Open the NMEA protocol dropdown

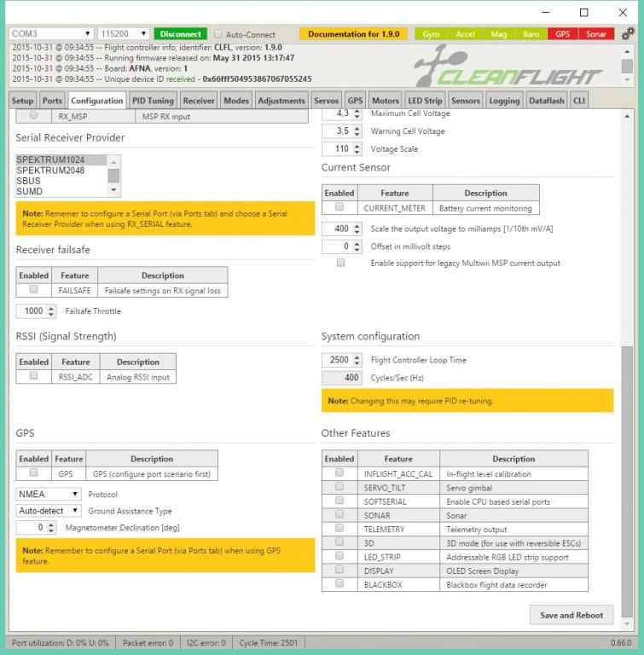pyautogui.click(x=49, y=494)
